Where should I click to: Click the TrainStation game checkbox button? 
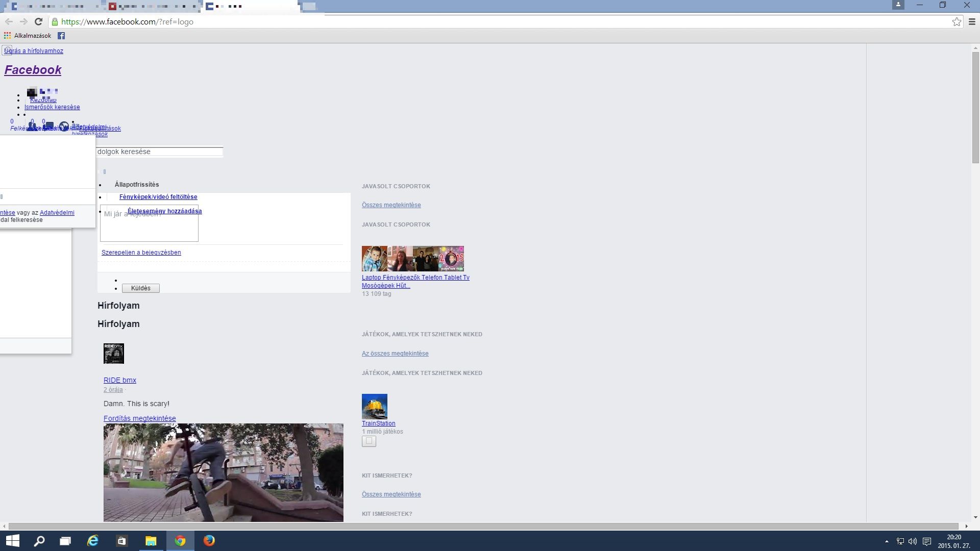coord(369,441)
